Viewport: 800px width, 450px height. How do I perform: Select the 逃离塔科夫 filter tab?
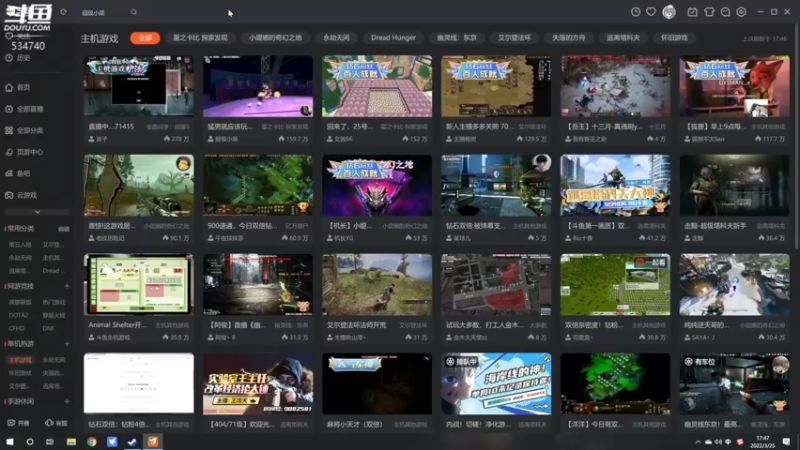623,38
